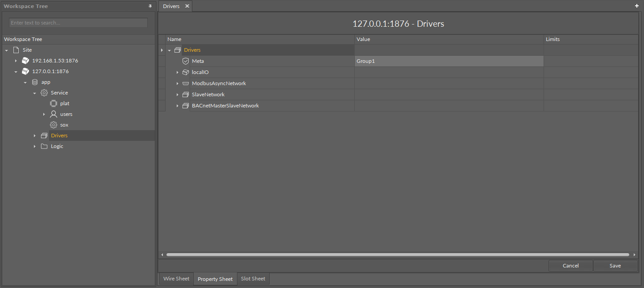Collapse the 127.0.0.1:1876 tree node
Viewport: 644px width, 288px height.
pyautogui.click(x=16, y=71)
